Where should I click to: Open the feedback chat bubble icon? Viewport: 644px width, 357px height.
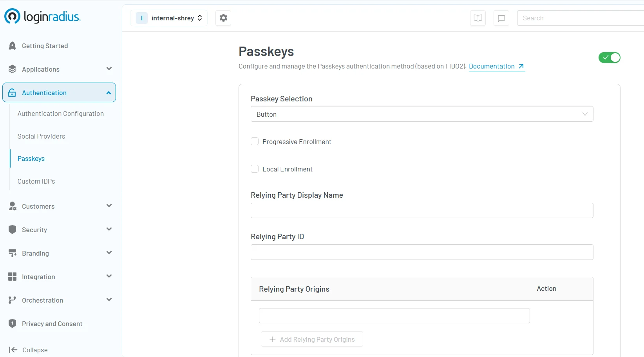click(x=501, y=18)
